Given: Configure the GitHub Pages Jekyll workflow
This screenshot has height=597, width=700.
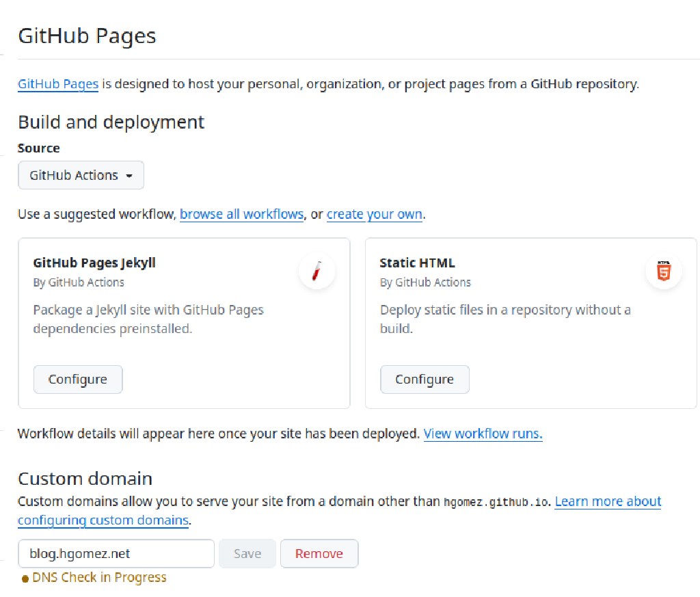Looking at the screenshot, I should tap(78, 379).
